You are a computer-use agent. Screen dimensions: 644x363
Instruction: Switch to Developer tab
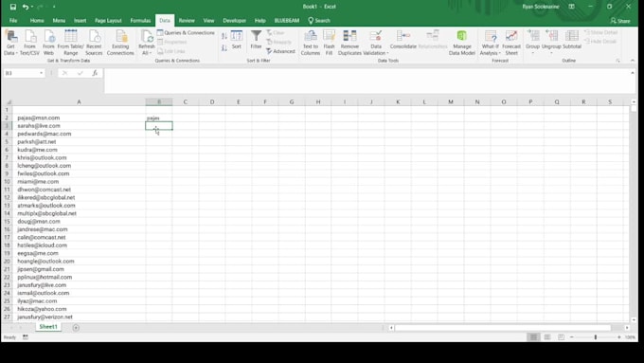(234, 21)
